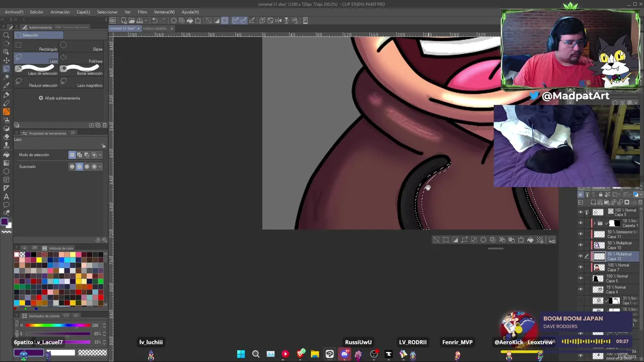This screenshot has width=644, height=362.
Task: Click the Open file icon in command bar
Action: pyautogui.click(x=132, y=21)
